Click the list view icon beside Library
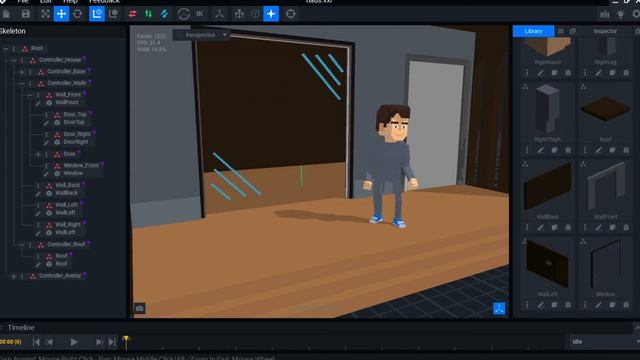Image resolution: width=640 pixels, height=360 pixels. [561, 31]
